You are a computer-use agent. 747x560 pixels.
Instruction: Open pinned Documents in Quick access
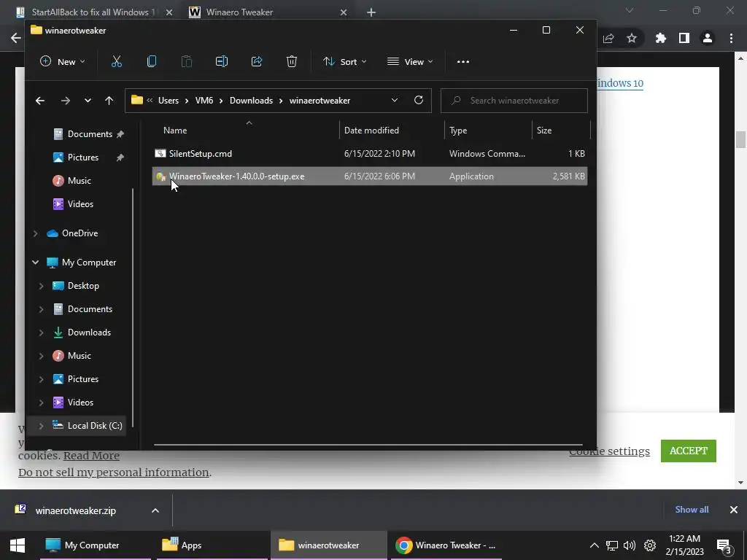point(88,134)
